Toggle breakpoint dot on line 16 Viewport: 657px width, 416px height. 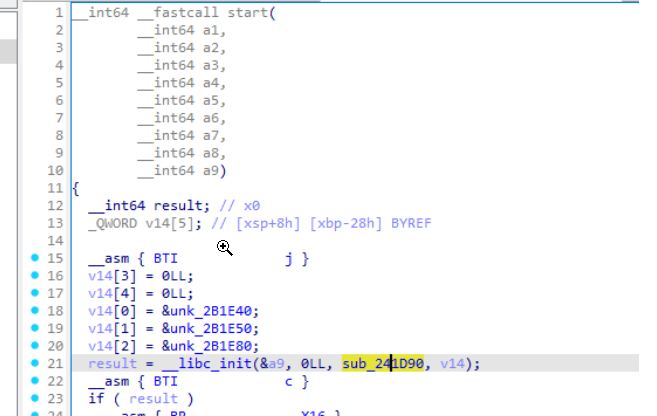pyautogui.click(x=35, y=275)
